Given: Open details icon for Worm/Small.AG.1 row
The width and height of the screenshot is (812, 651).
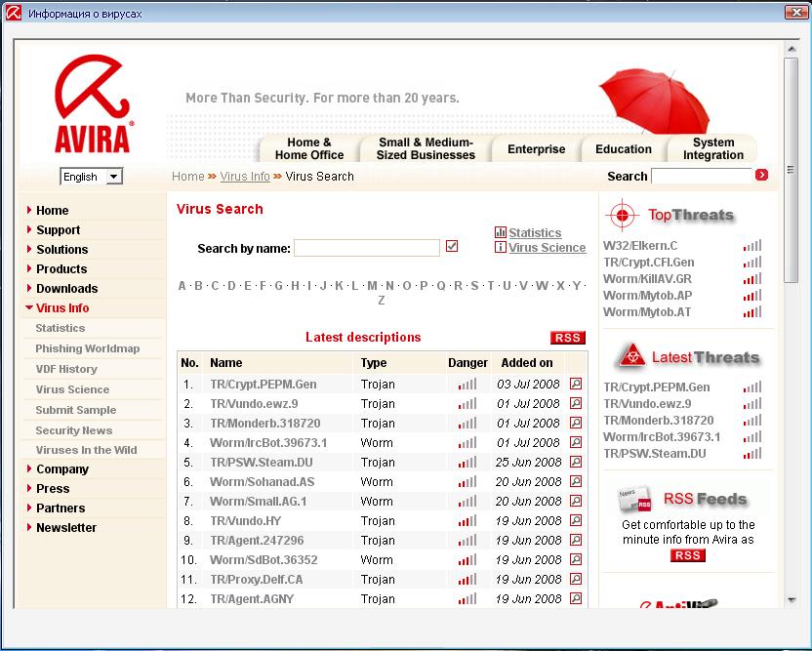Looking at the screenshot, I should pyautogui.click(x=576, y=501).
